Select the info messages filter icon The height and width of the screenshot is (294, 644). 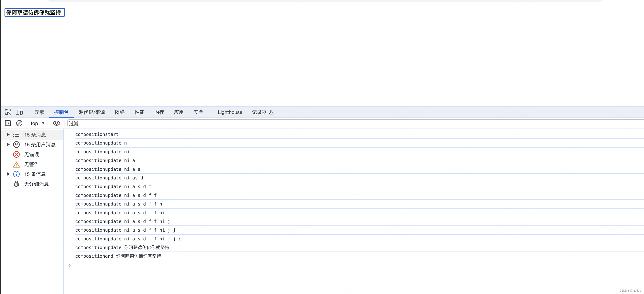pyautogui.click(x=16, y=174)
